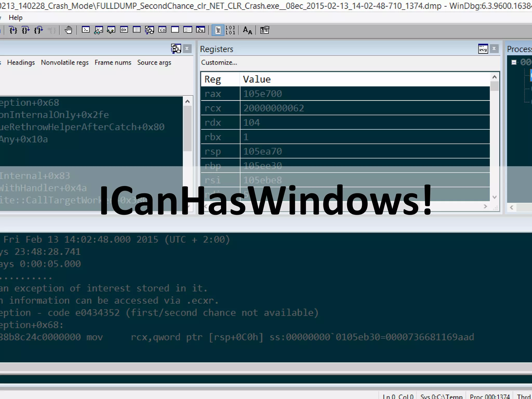
Task: Collapse the Processes tree root node
Action: pyautogui.click(x=514, y=62)
